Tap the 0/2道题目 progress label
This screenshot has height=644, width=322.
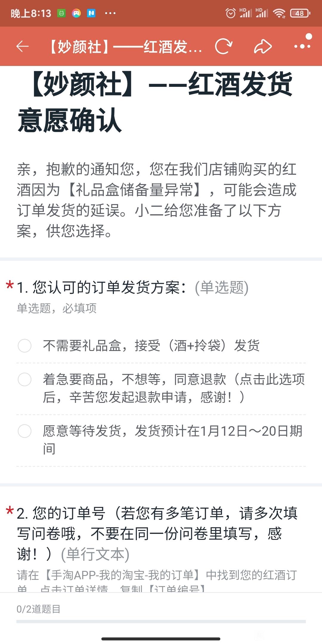(x=38, y=609)
